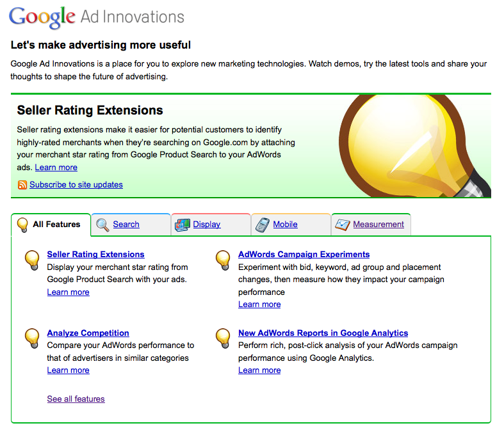Open the Measurement tab
The height and width of the screenshot is (428, 504).
(x=378, y=225)
